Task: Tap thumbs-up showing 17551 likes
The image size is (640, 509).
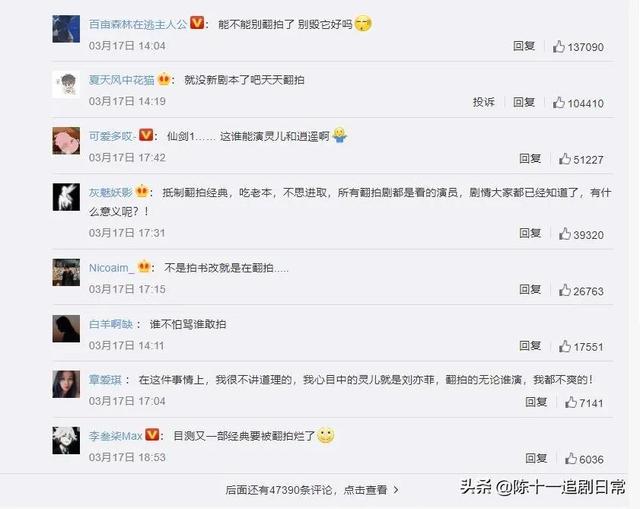Action: [x=581, y=347]
